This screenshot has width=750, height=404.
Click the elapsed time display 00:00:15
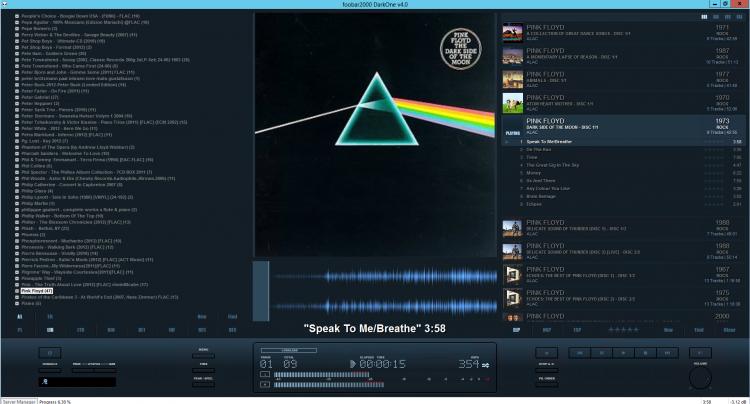point(383,364)
